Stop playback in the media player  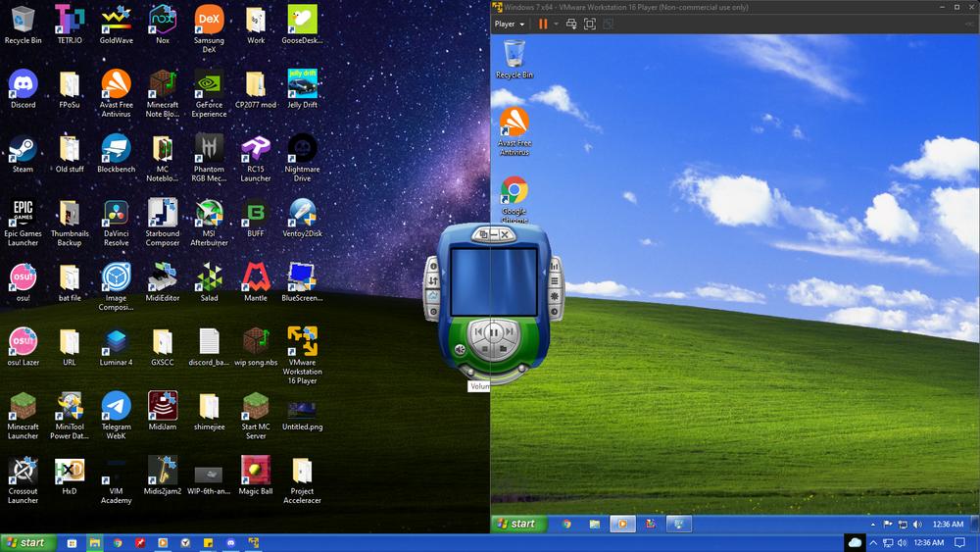pyautogui.click(x=485, y=349)
